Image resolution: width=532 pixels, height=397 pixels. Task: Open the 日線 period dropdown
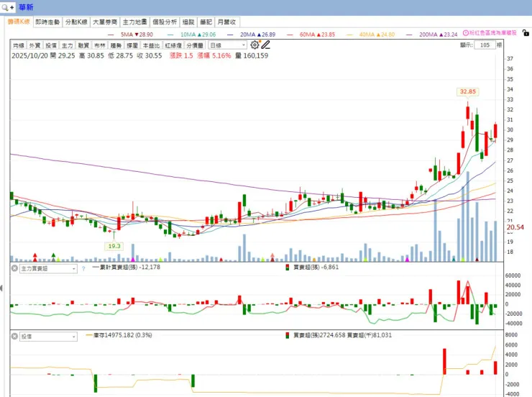(227, 45)
